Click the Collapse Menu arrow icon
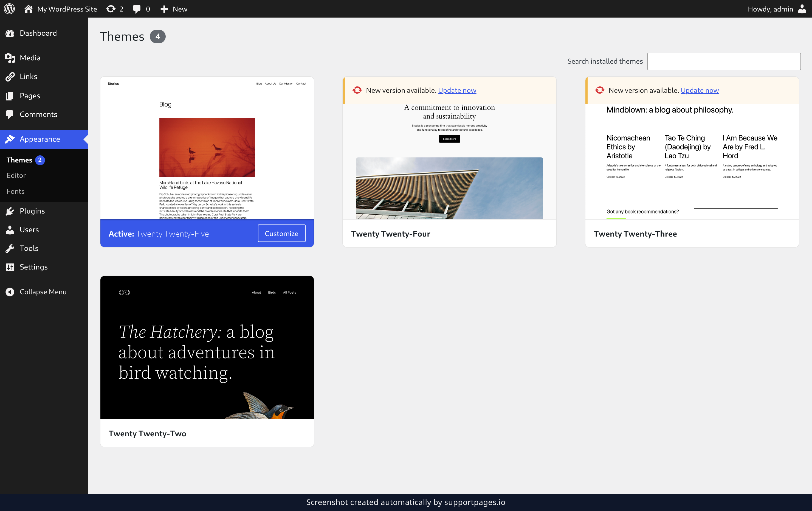The width and height of the screenshot is (812, 511). (10, 292)
